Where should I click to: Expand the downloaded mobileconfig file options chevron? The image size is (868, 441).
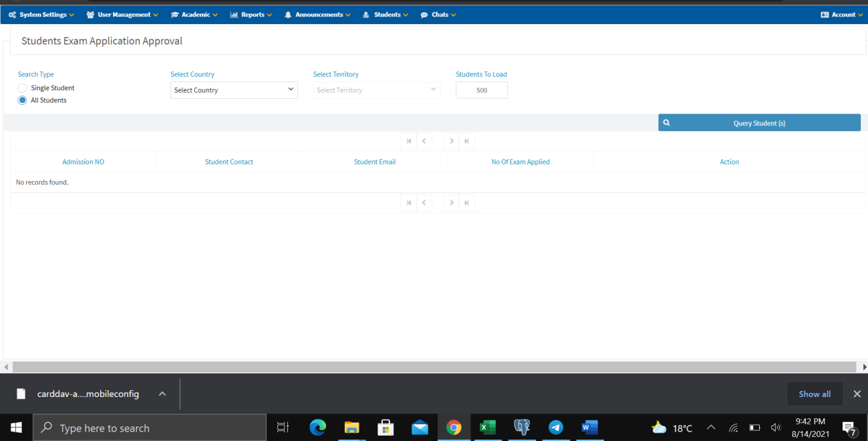(x=162, y=394)
